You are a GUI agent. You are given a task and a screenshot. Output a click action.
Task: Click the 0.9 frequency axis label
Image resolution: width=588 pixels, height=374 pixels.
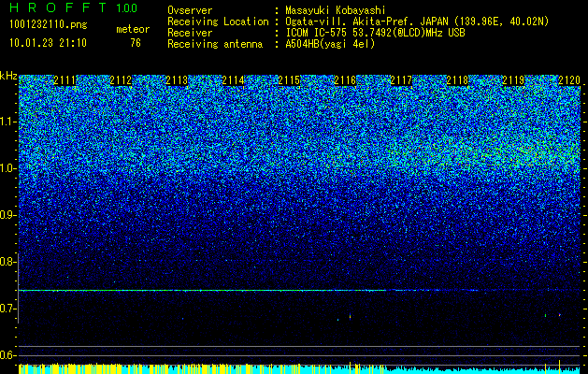(7, 215)
